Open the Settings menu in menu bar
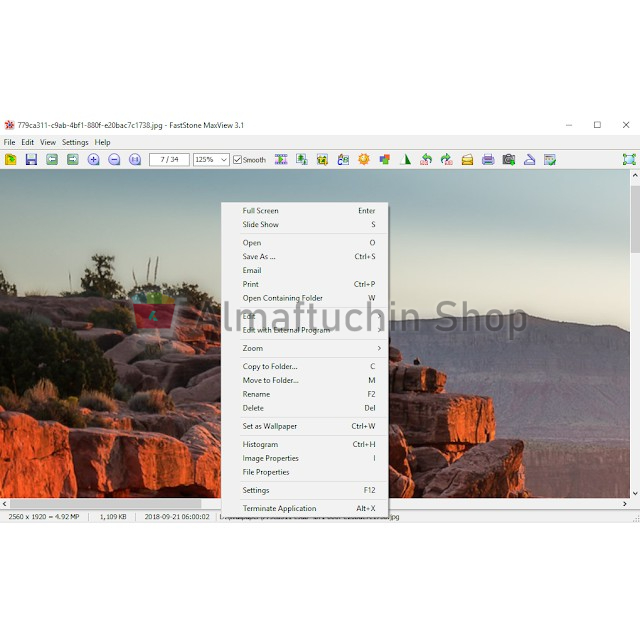 [75, 142]
